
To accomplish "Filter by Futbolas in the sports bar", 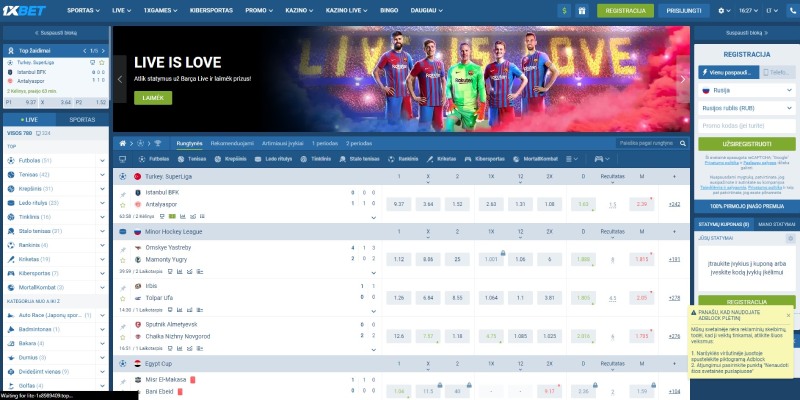I will [x=154, y=159].
